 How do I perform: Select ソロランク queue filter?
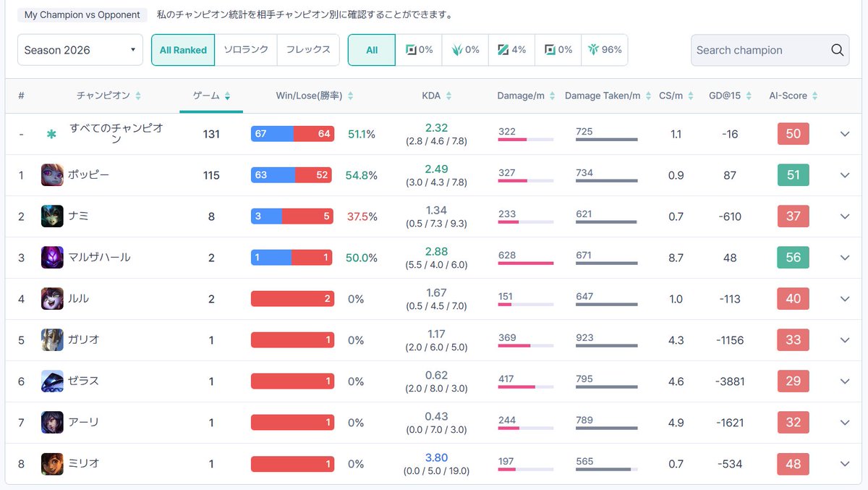[x=246, y=50]
